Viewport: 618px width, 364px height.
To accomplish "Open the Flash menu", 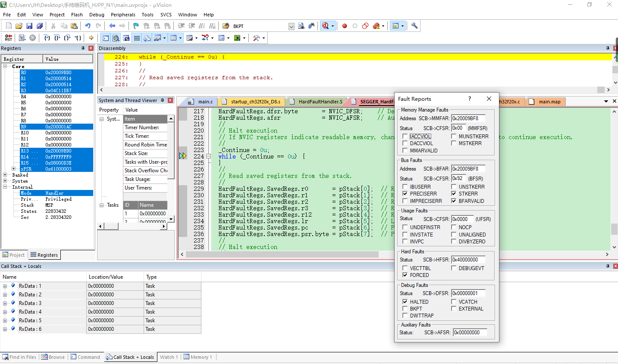I will click(77, 15).
